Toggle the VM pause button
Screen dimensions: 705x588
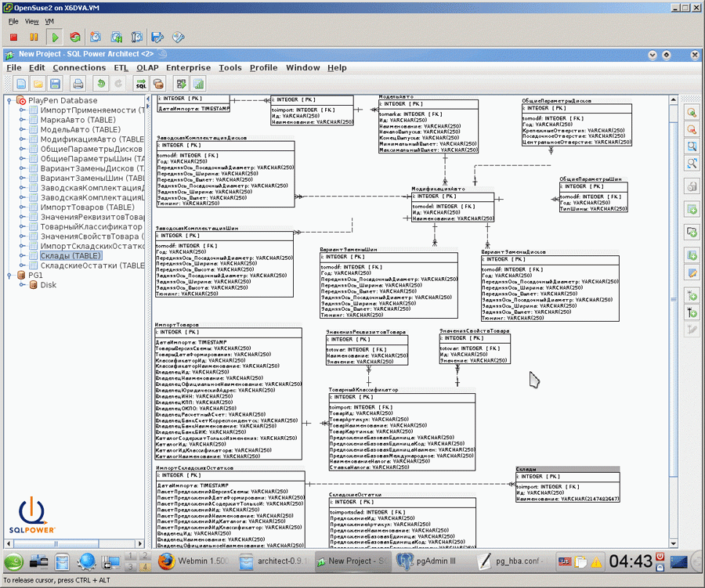[x=34, y=38]
